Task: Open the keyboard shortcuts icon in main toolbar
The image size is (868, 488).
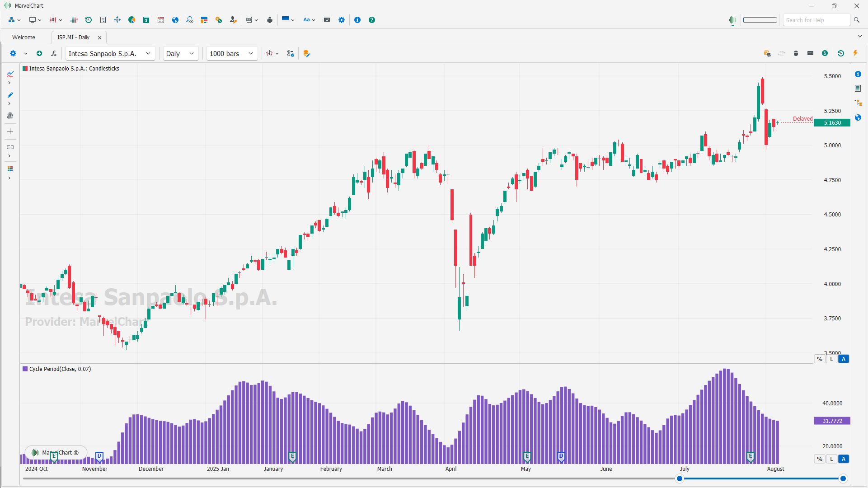Action: pyautogui.click(x=327, y=20)
